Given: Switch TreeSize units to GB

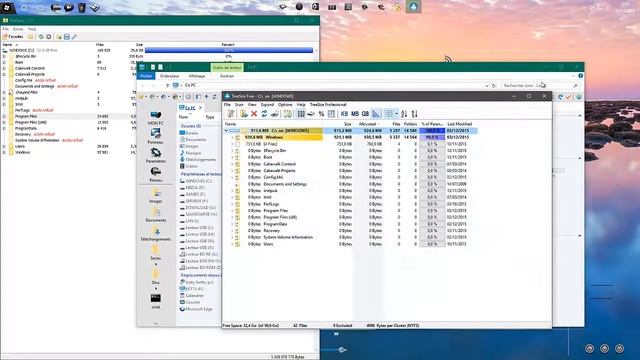Looking at the screenshot, I should 365,114.
